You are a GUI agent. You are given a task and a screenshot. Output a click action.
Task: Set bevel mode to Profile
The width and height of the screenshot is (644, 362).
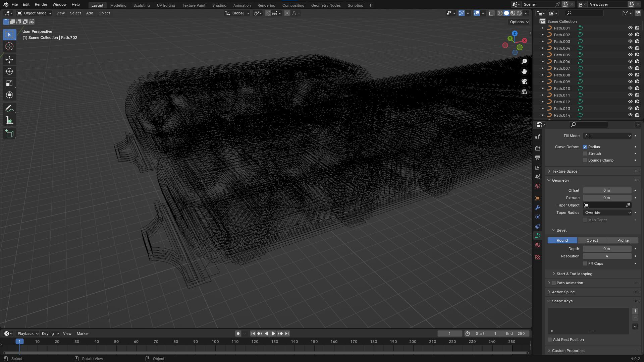[x=623, y=240]
